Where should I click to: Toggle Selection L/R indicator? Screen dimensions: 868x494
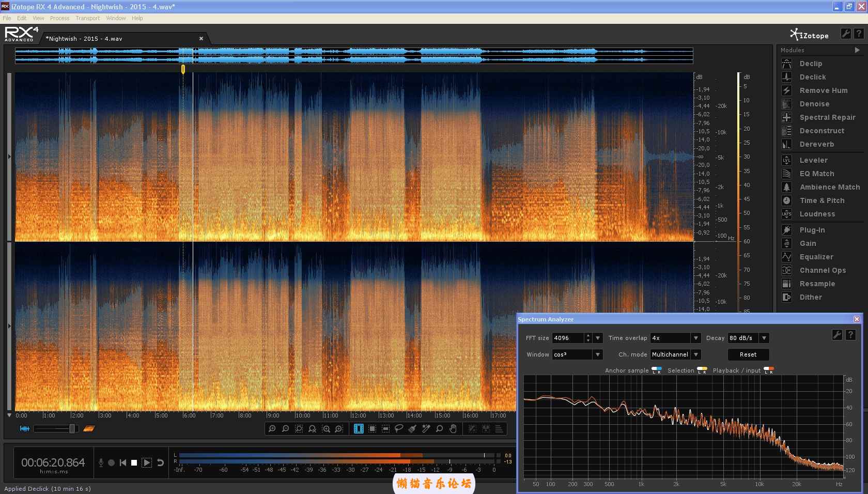[702, 370]
